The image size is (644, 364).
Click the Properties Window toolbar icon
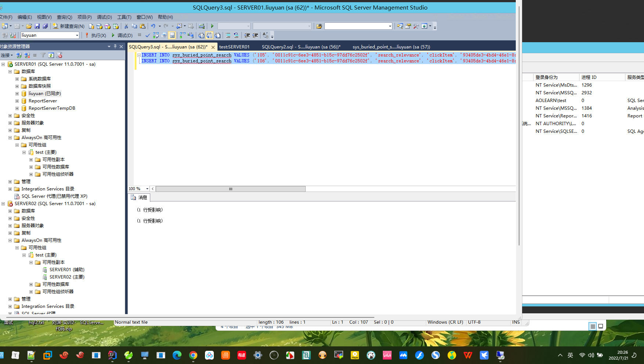click(408, 26)
